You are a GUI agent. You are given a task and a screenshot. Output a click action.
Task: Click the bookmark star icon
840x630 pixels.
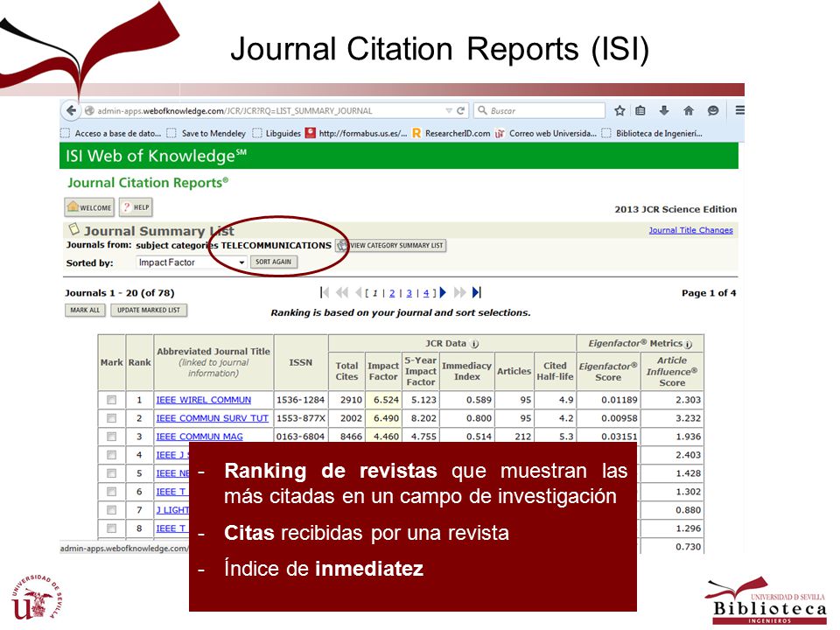coord(619,111)
